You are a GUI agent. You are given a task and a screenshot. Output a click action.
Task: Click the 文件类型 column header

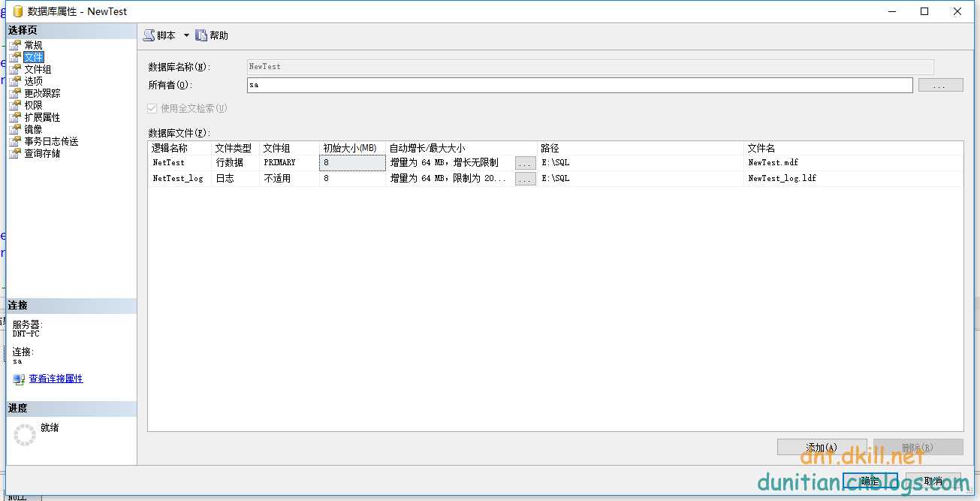[235, 148]
